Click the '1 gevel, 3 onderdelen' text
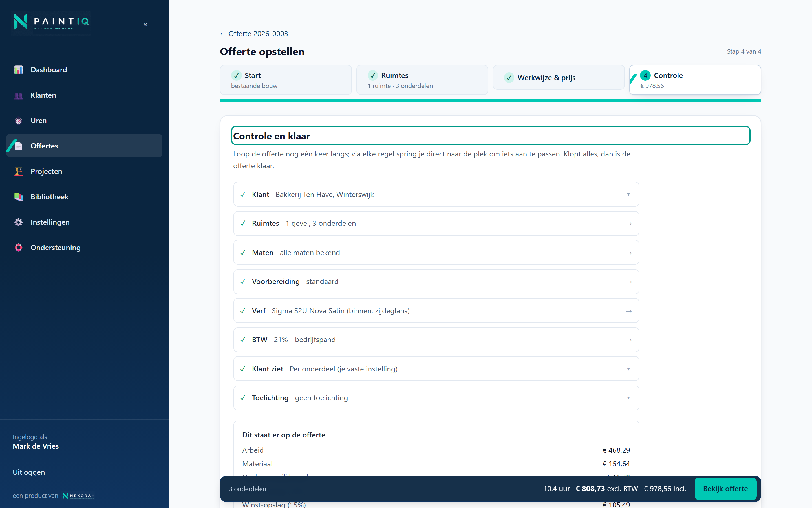This screenshot has width=812, height=508. pos(321,224)
